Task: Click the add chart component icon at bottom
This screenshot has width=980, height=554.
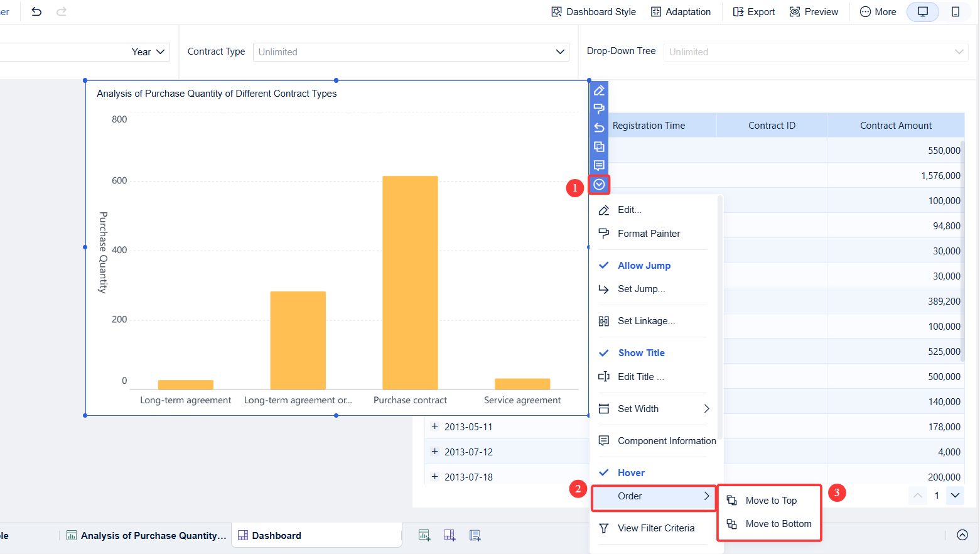Action: pos(424,535)
